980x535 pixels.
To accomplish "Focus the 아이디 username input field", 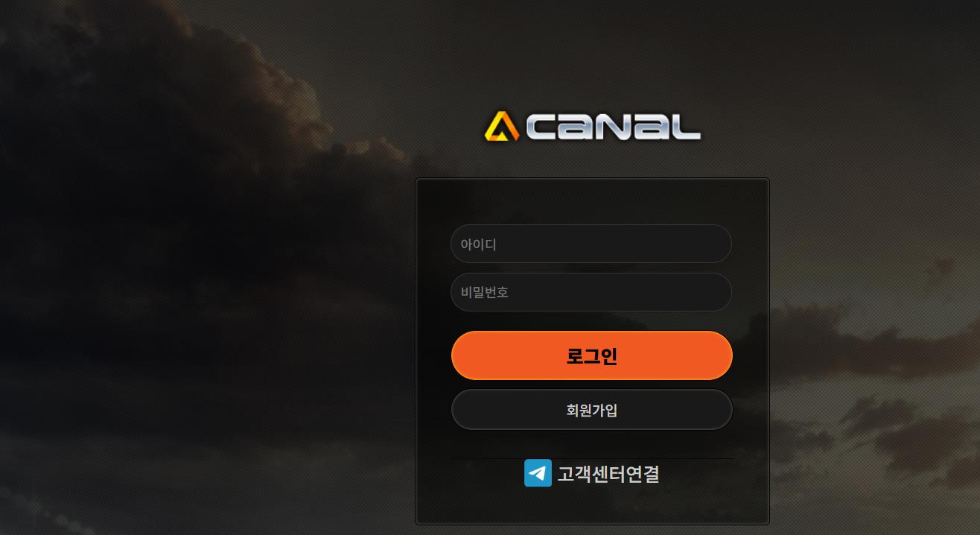I will point(591,244).
